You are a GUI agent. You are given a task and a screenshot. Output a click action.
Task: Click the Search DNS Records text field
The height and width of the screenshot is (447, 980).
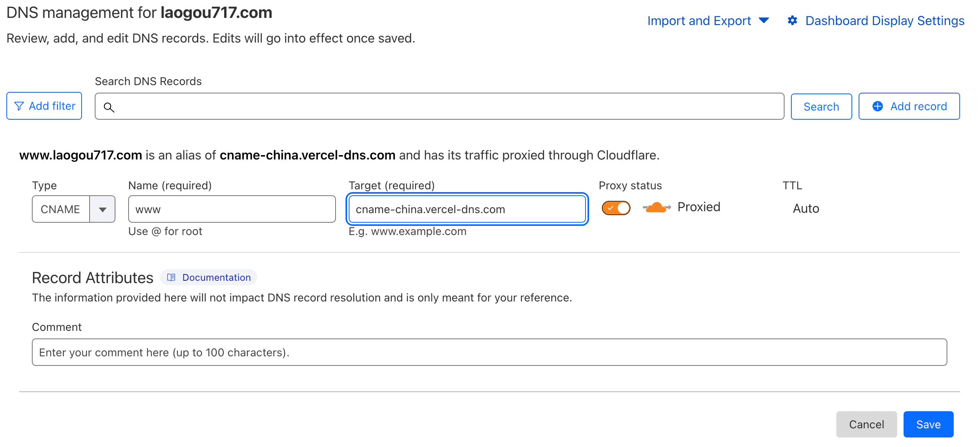coord(439,106)
